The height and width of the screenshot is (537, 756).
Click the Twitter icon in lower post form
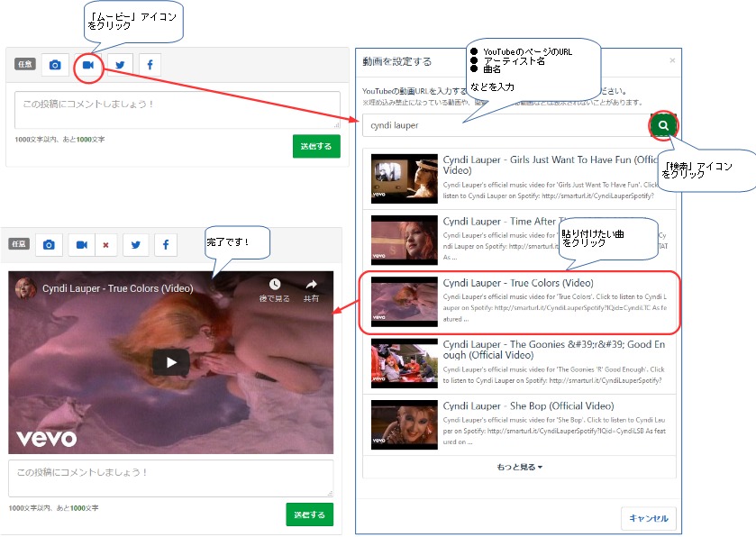click(136, 245)
